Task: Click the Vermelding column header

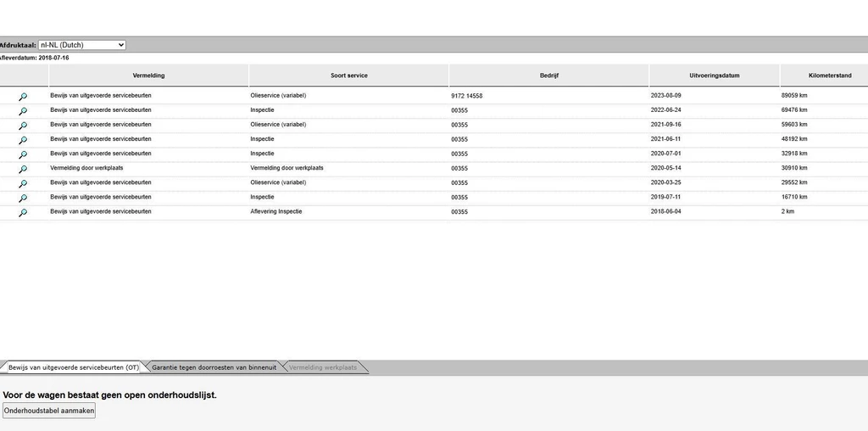Action: coord(148,76)
